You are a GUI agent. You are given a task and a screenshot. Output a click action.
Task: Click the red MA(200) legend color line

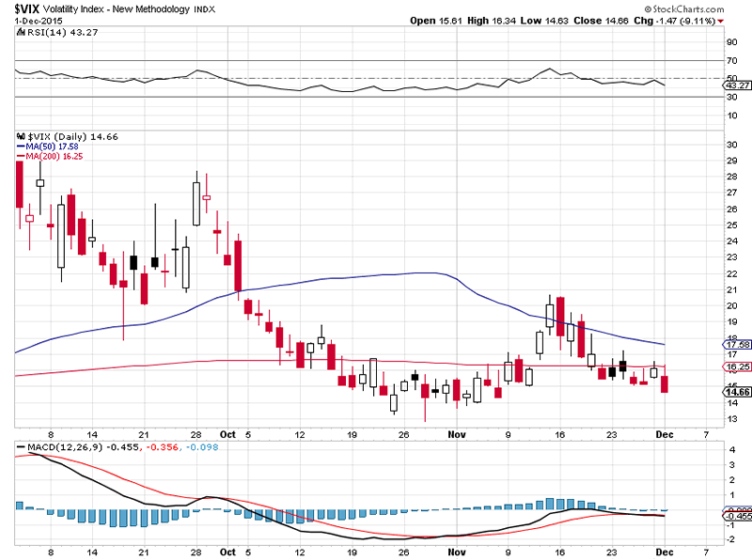coord(21,156)
